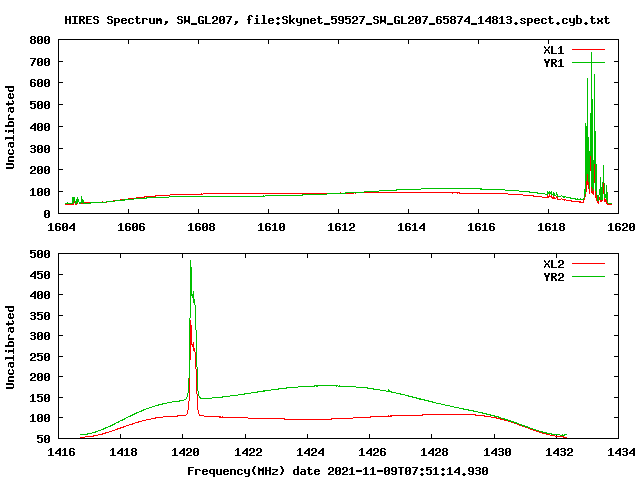Click the bottom plot Uncalibrated axis label
The image size is (640, 480).
coord(10,347)
